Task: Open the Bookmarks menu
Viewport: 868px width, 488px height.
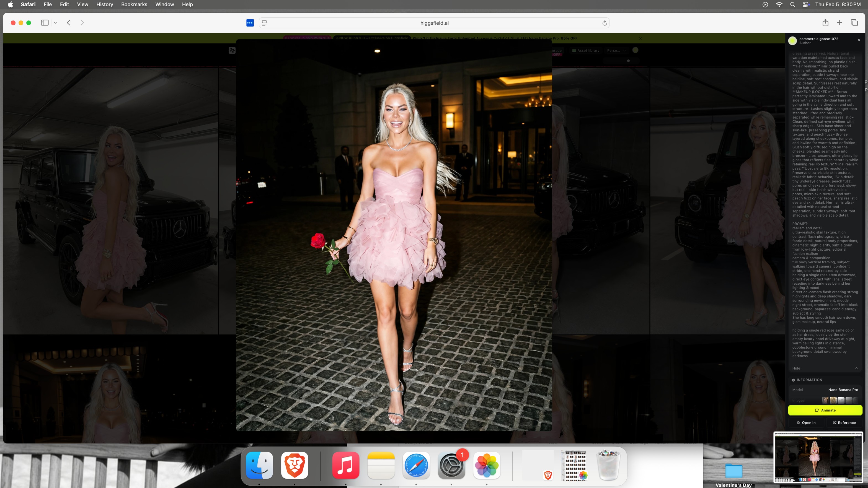Action: (x=134, y=4)
